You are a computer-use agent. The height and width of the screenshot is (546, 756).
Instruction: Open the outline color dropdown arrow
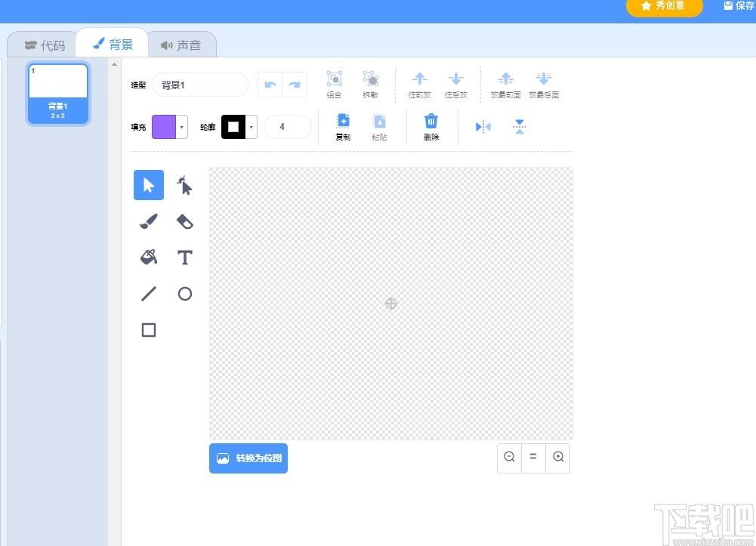[251, 127]
